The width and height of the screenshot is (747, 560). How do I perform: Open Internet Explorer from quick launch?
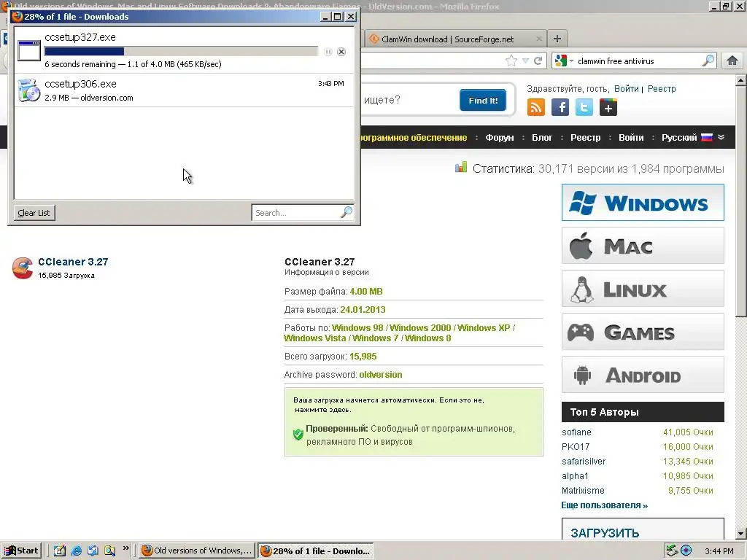76,551
